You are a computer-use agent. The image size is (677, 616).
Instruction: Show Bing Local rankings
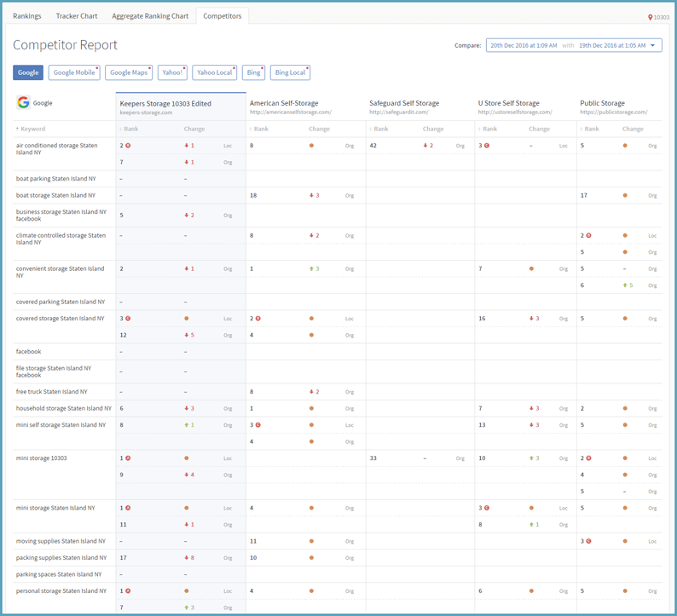[290, 72]
